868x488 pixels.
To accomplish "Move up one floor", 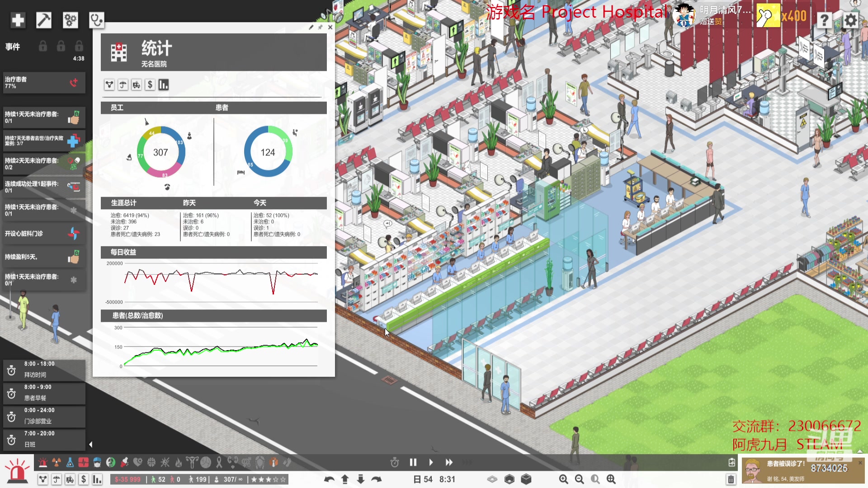I will (345, 479).
